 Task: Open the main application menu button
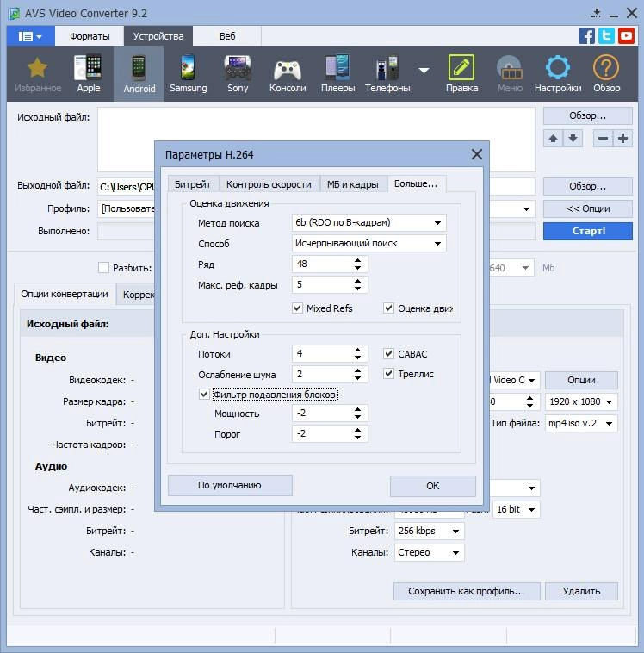[30, 36]
